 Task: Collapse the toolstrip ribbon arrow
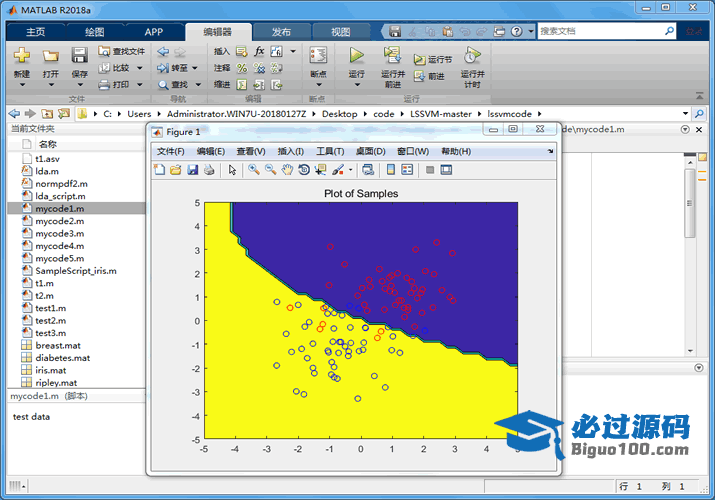click(x=699, y=96)
